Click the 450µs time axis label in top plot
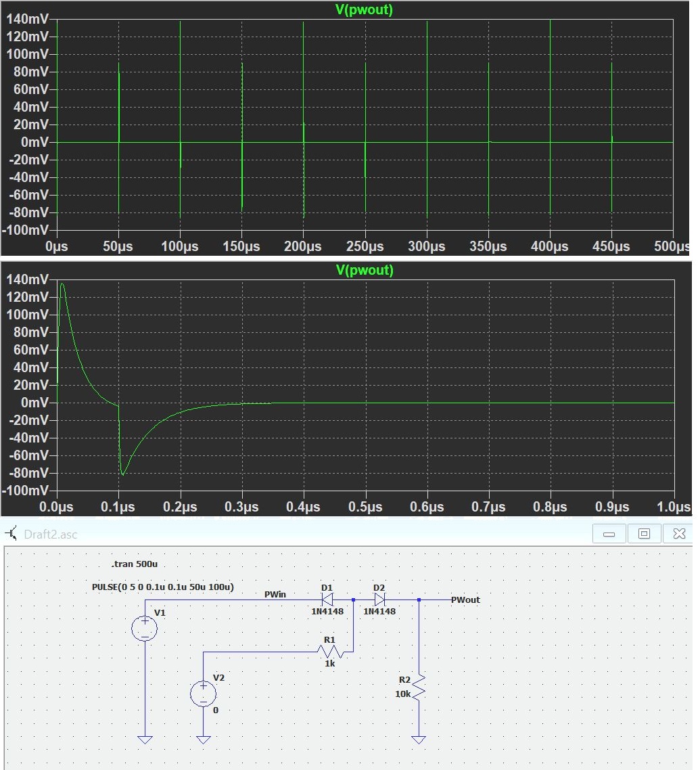This screenshot has height=770, width=700. click(x=611, y=246)
